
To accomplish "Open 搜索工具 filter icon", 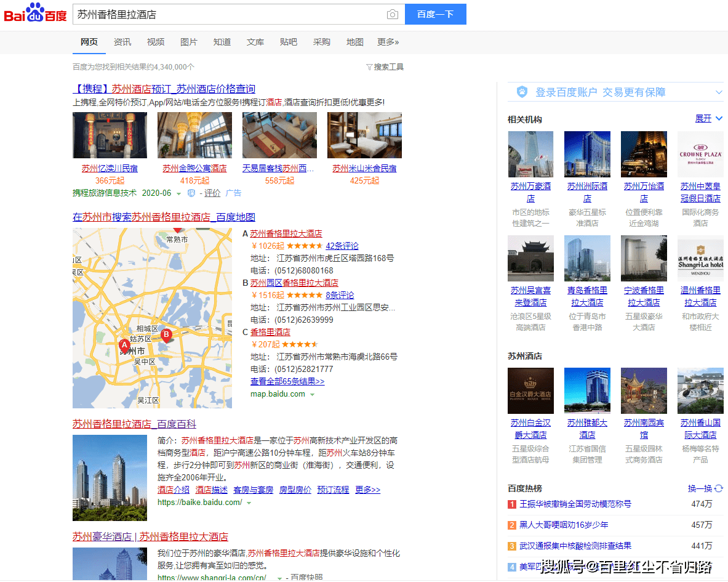I will click(x=370, y=67).
